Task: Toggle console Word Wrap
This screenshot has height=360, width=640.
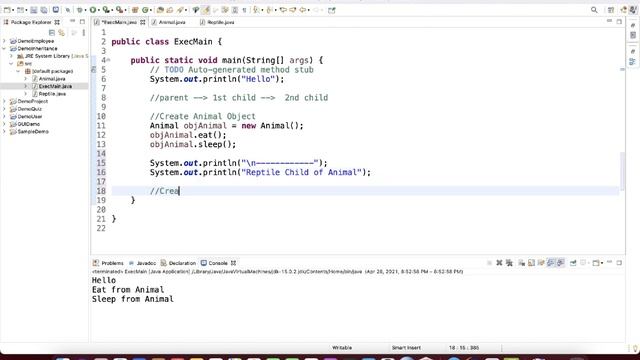Action: pyautogui.click(x=541, y=263)
